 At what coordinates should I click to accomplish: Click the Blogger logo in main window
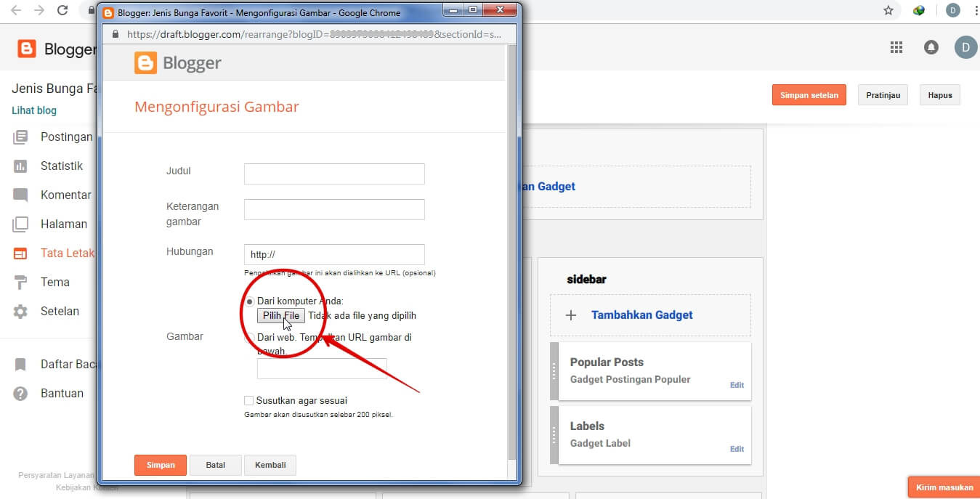pos(27,49)
